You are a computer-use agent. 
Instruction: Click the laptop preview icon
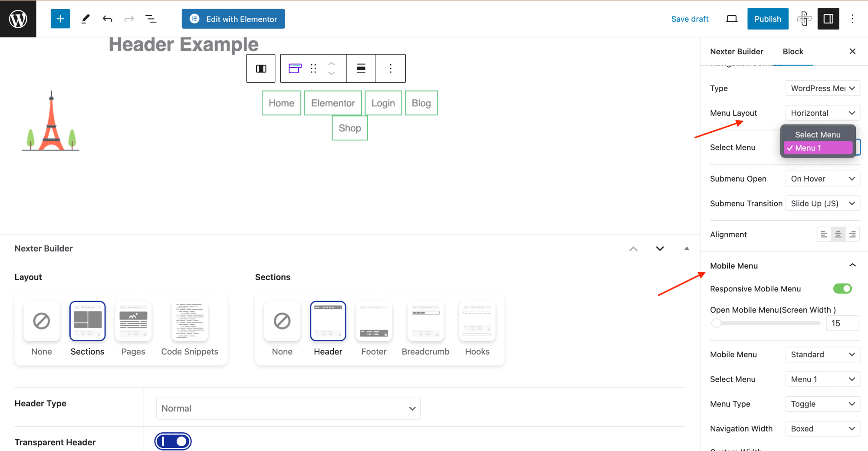pos(732,19)
